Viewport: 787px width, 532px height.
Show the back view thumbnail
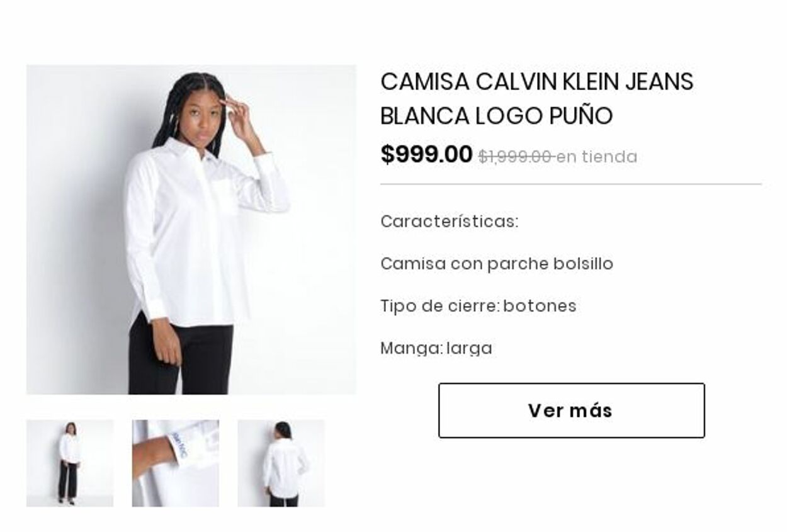281,463
